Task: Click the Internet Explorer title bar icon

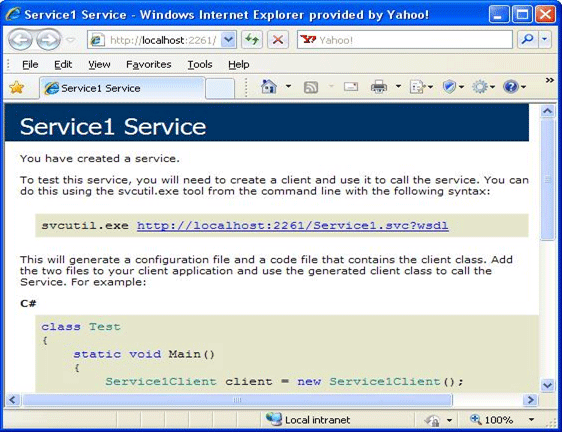Action: point(13,14)
